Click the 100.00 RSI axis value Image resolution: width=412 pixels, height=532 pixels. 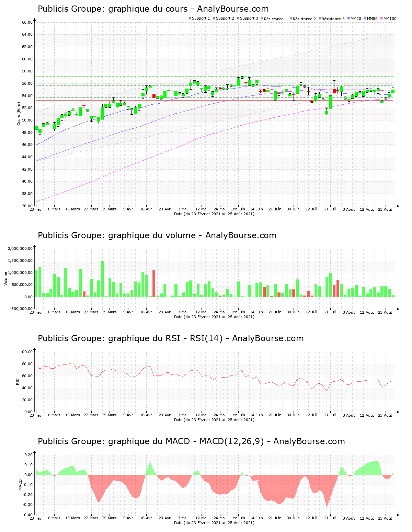26,352
